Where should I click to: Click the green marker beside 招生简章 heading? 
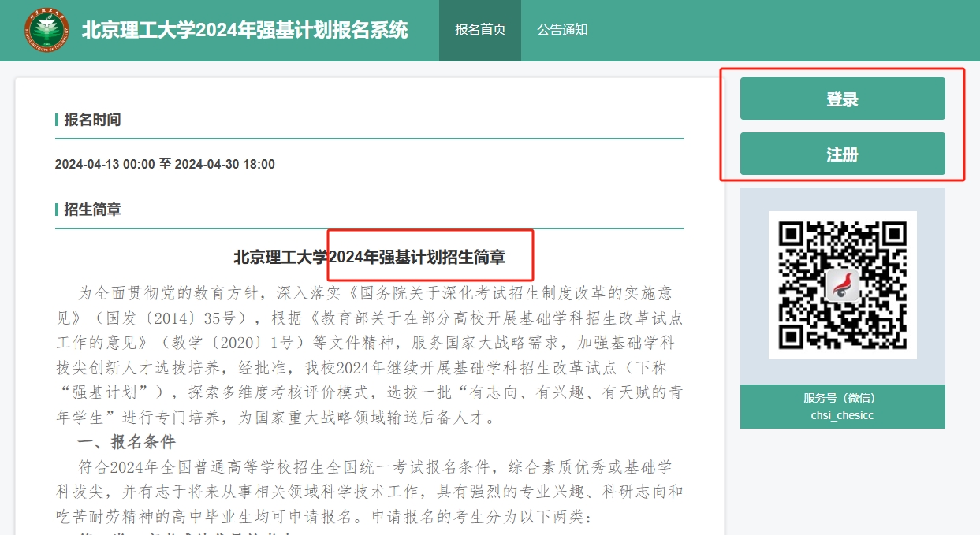point(57,210)
